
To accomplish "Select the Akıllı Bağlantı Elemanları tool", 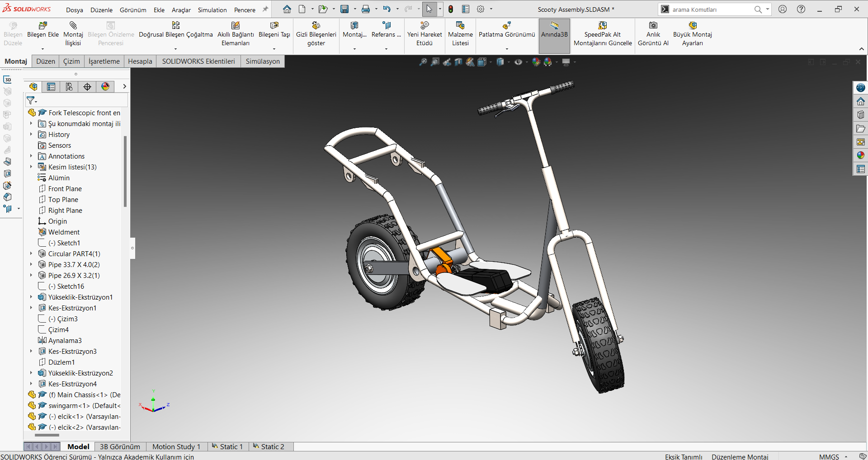I will (235, 26).
